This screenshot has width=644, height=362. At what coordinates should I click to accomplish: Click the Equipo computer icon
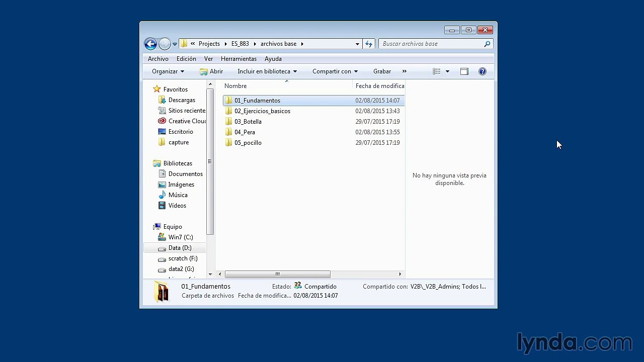click(156, 227)
